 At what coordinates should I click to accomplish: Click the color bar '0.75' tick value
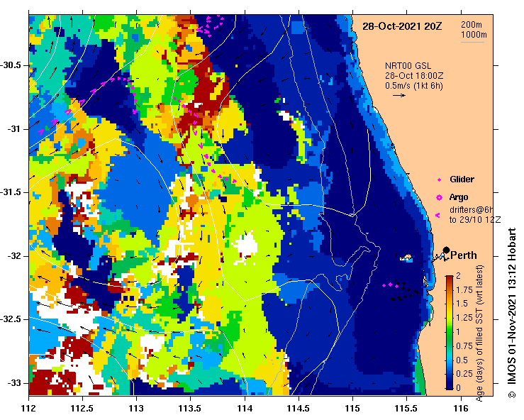pyautogui.click(x=464, y=346)
